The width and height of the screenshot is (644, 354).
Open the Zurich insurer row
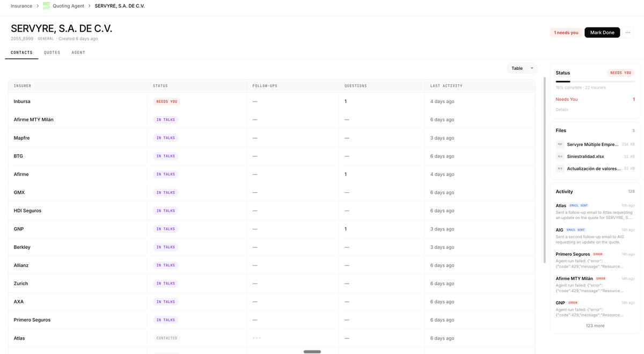(x=272, y=284)
